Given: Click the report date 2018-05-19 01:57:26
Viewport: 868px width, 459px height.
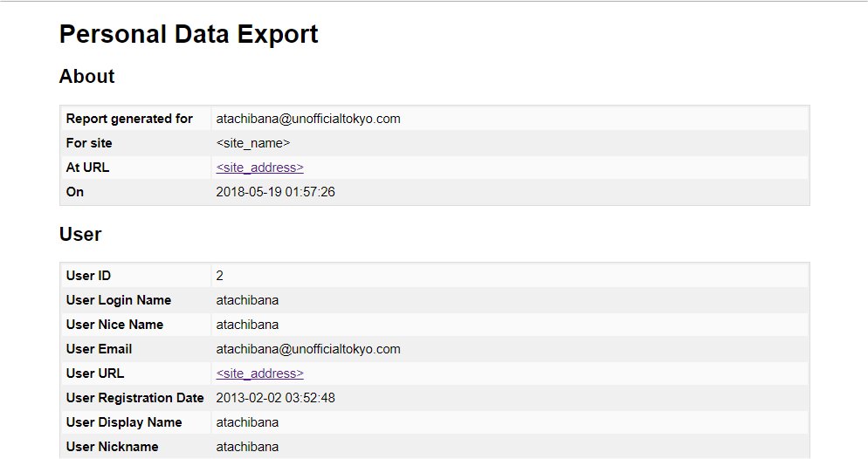Looking at the screenshot, I should 275,192.
